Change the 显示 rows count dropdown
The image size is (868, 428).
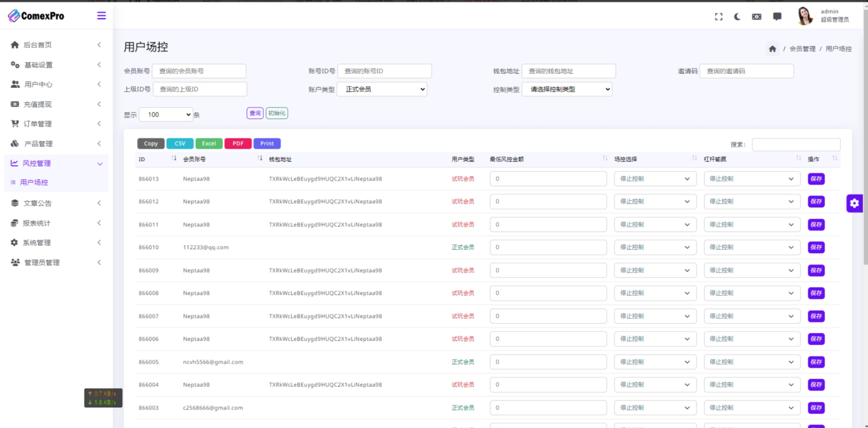pyautogui.click(x=166, y=115)
